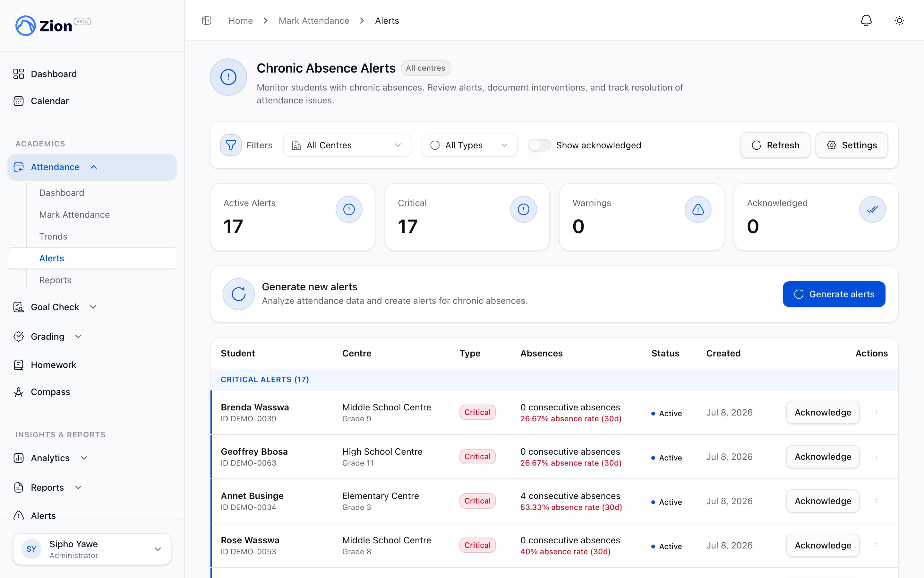Click "ID DEMO-0063" under Geoffrey Bbosa
This screenshot has height=578, width=924.
pos(248,463)
